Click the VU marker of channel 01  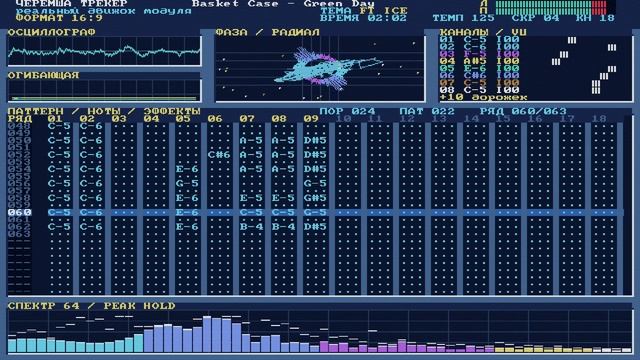(572, 40)
